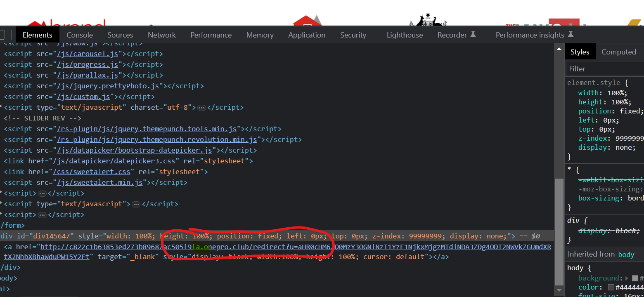Select the Styles sidebar tab
The width and height of the screenshot is (644, 297).
tap(580, 52)
